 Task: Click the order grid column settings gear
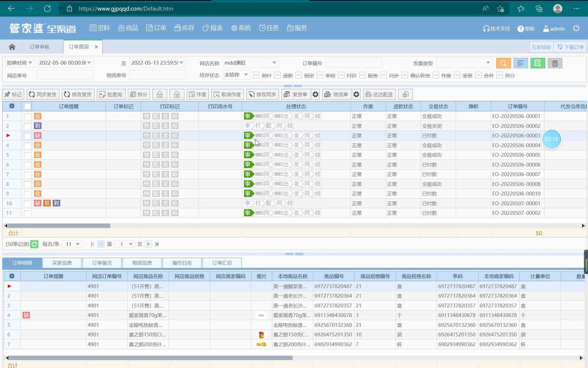coord(12,106)
